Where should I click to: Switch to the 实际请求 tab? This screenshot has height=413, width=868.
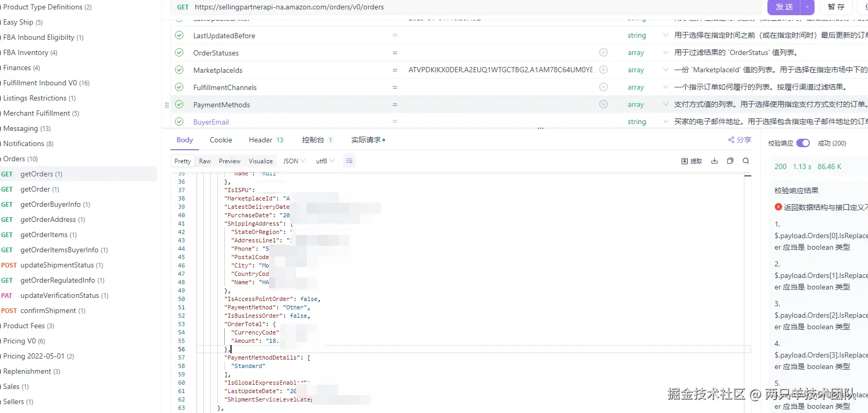tap(368, 140)
